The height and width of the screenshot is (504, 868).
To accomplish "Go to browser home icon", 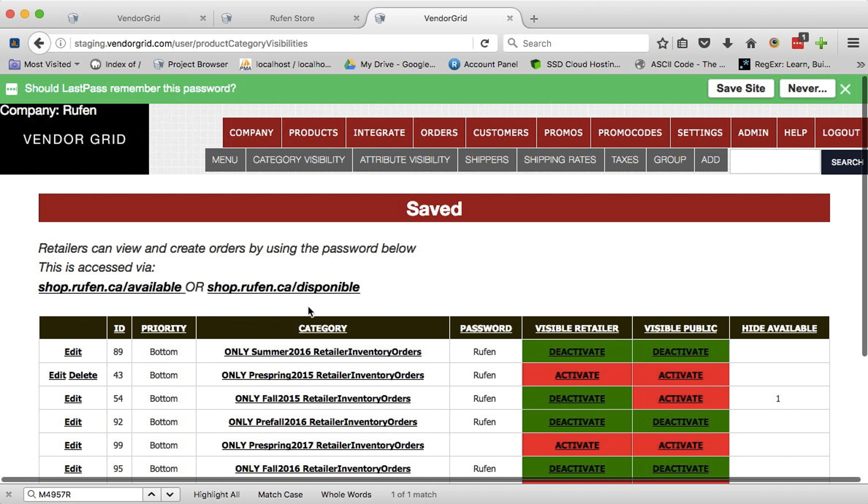I will [x=751, y=43].
